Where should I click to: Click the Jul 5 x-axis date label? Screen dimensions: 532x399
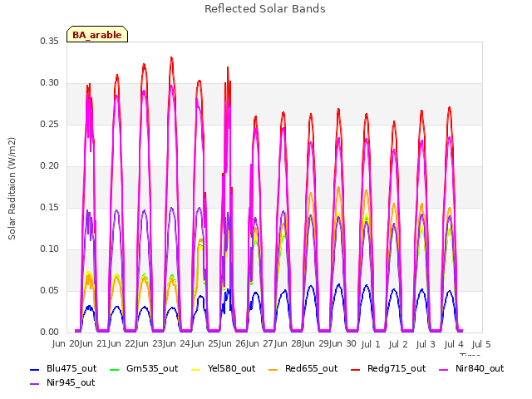pos(481,345)
